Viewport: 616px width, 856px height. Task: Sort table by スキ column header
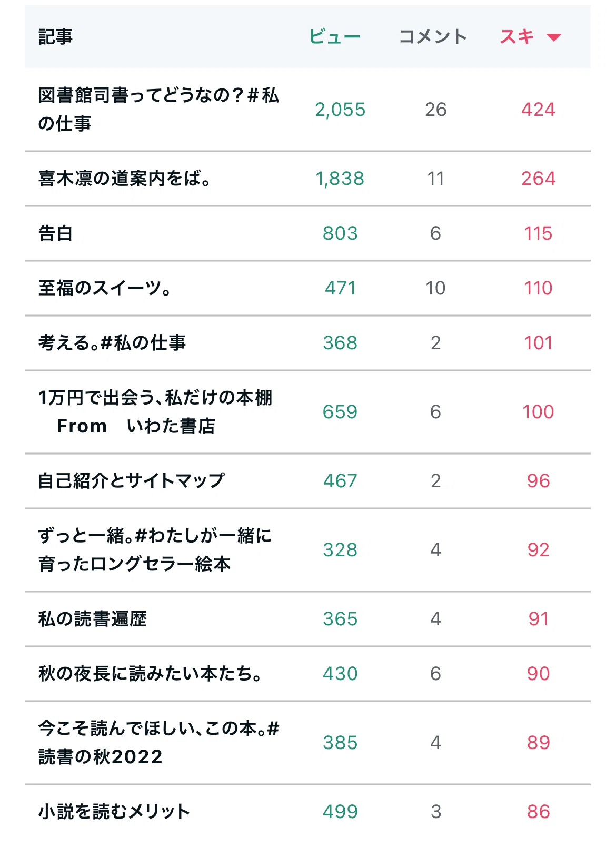517,37
